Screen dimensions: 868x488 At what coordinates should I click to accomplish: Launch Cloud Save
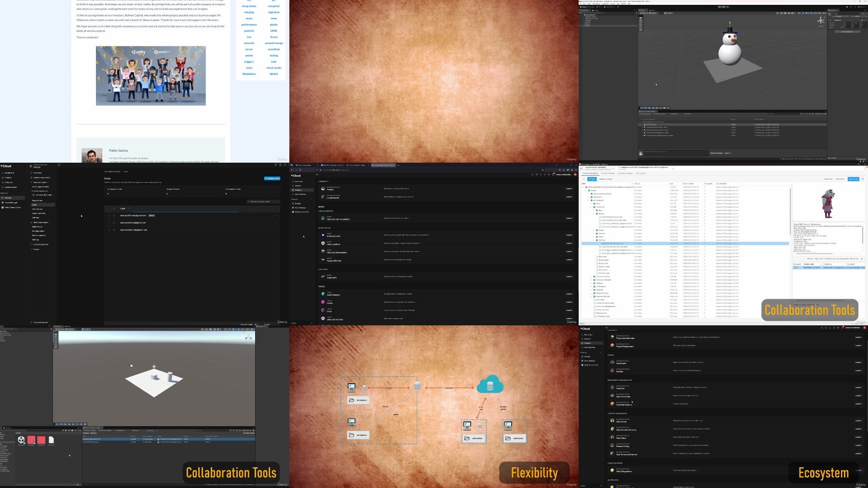(x=858, y=437)
